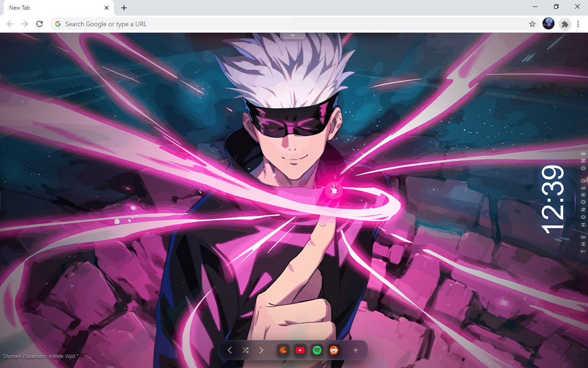This screenshot has height=368, width=588.
Task: Expand the pull-down chevron at top center
Action: 293,35
